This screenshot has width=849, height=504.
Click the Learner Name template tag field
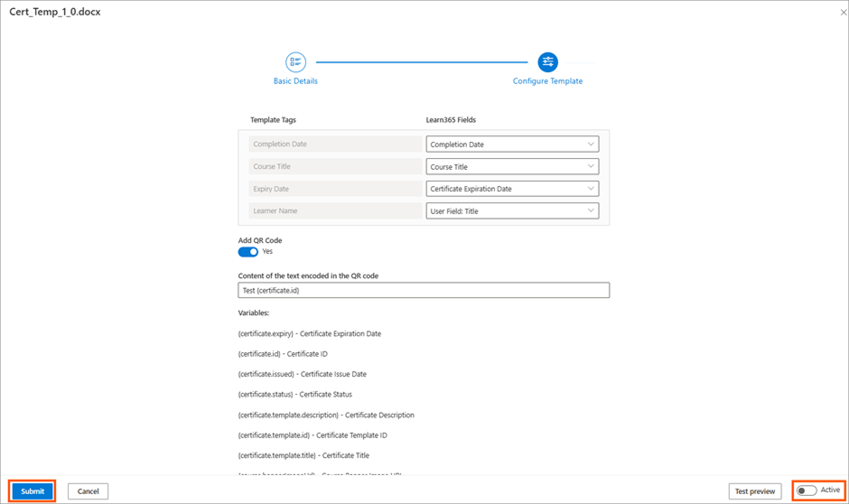pyautogui.click(x=335, y=211)
